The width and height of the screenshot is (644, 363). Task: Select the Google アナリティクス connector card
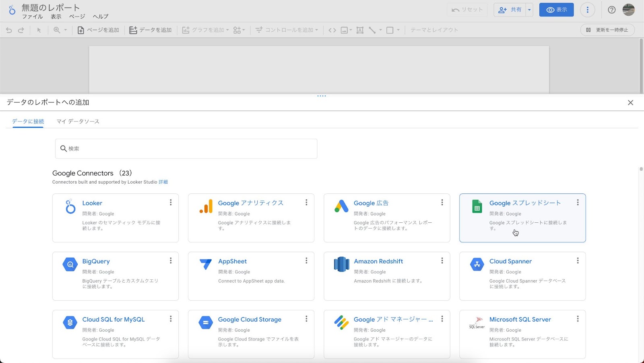(251, 218)
